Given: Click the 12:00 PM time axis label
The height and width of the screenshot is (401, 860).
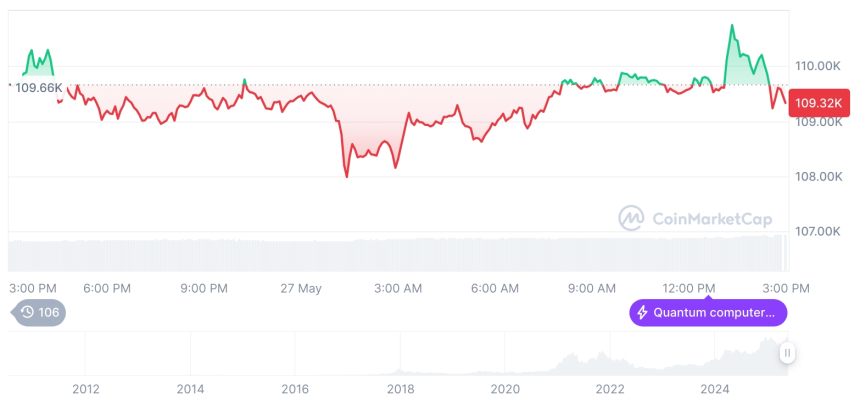Looking at the screenshot, I should 689,288.
